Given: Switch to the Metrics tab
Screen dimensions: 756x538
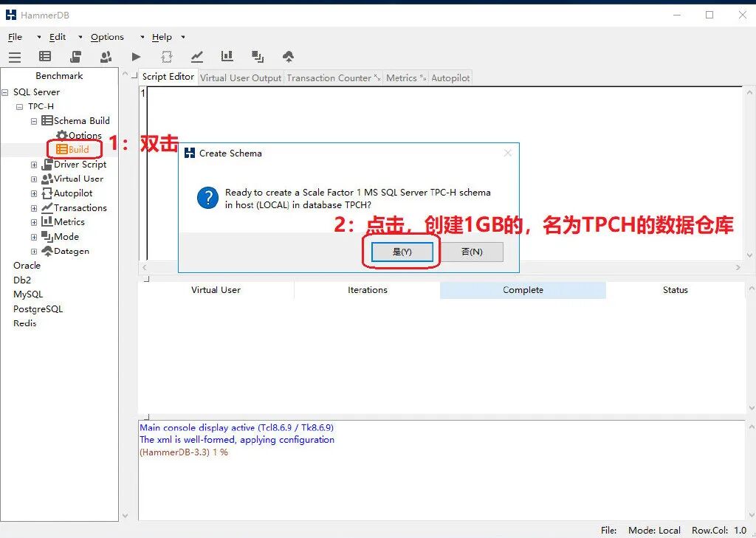Looking at the screenshot, I should 405,78.
